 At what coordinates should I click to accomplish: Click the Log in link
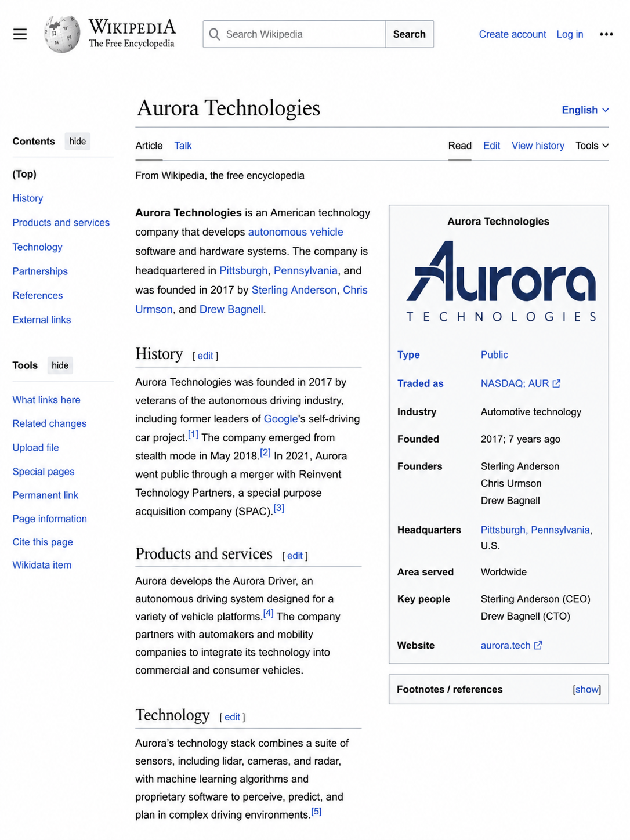(x=570, y=34)
